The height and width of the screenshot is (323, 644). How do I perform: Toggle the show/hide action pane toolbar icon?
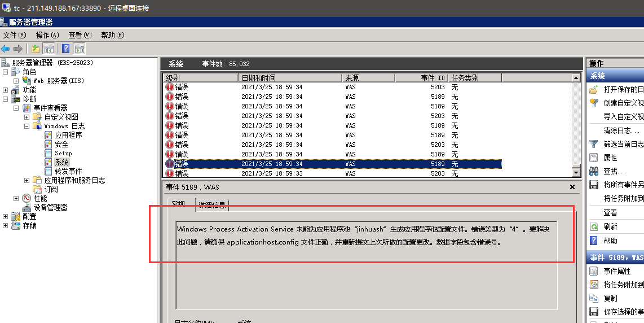[x=80, y=49]
